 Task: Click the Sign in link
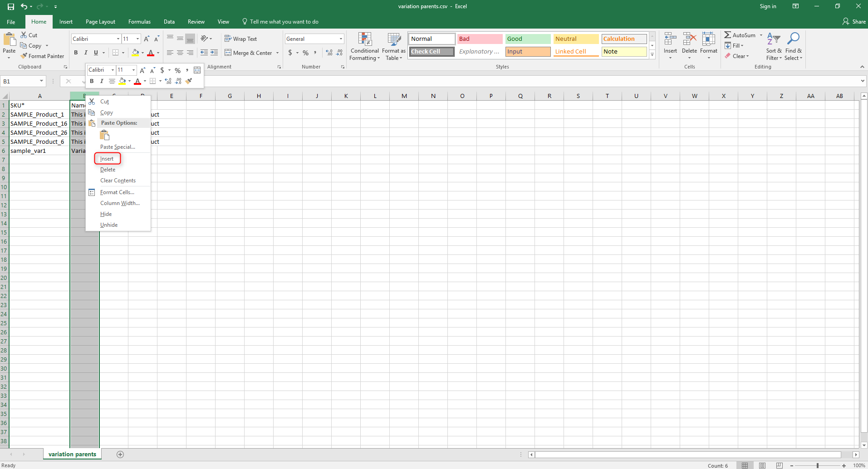(x=768, y=6)
